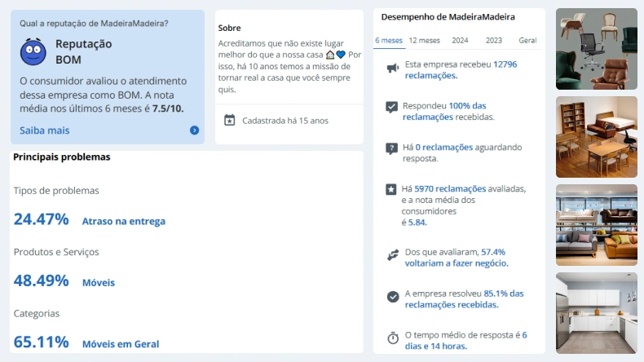Open the 2024 performance tab
Screen dimensions: 644x362
(x=460, y=40)
